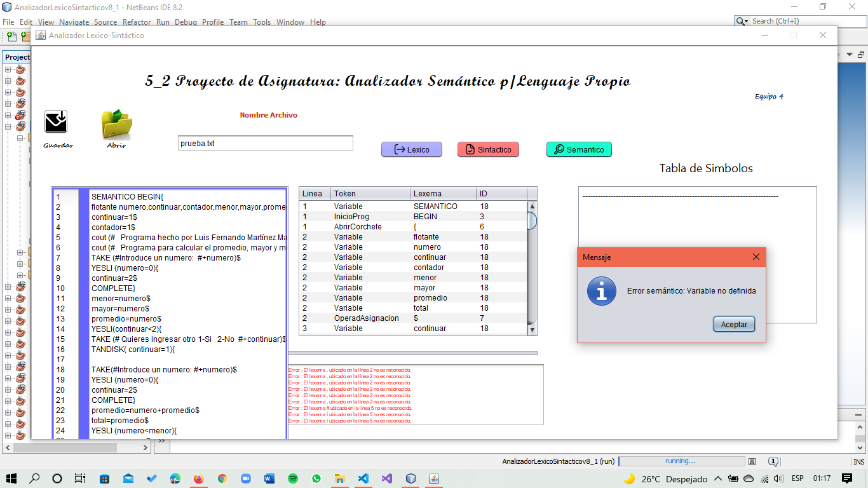Close the Mensaje error dialog

pos(756,257)
